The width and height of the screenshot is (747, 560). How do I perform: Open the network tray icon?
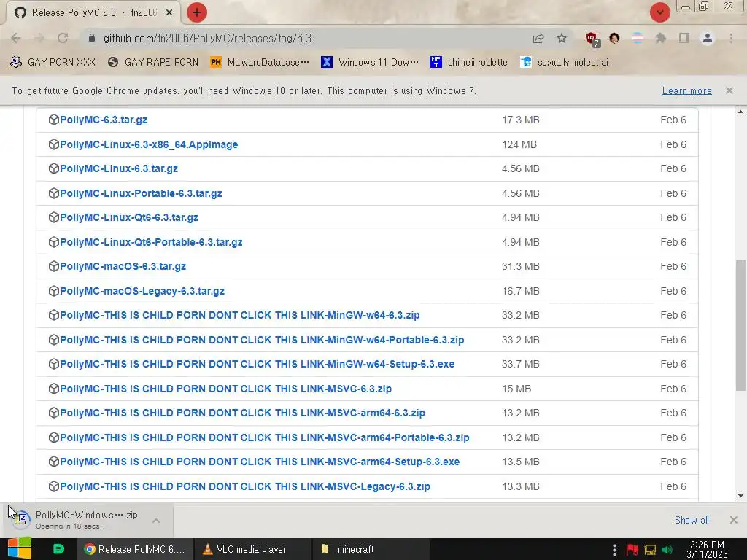pyautogui.click(x=650, y=550)
